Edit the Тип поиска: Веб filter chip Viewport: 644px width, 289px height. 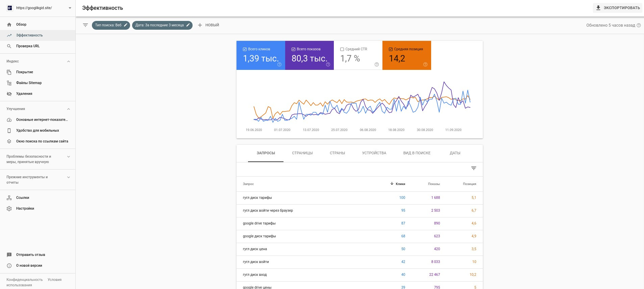[111, 25]
